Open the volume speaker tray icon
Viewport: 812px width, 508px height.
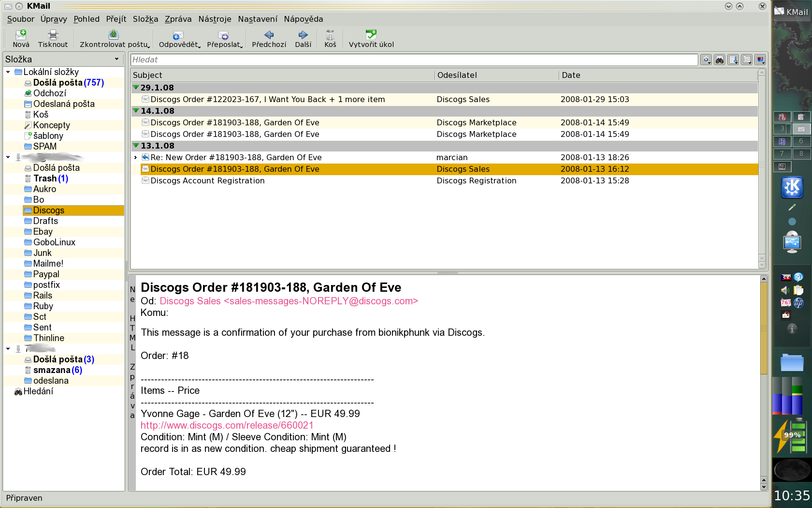click(786, 290)
